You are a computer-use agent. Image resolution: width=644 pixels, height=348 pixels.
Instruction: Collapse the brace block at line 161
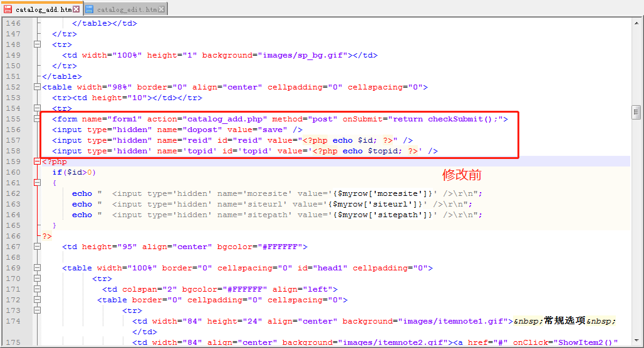(37, 183)
